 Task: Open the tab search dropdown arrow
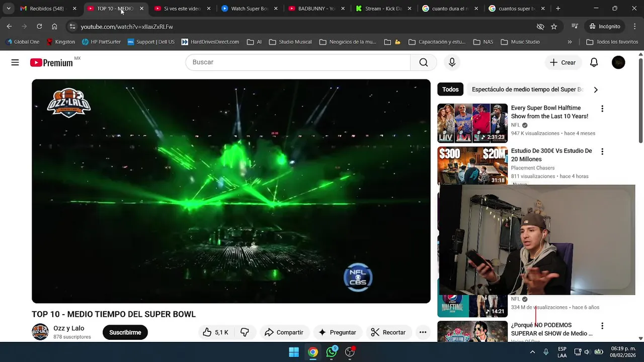[x=9, y=9]
